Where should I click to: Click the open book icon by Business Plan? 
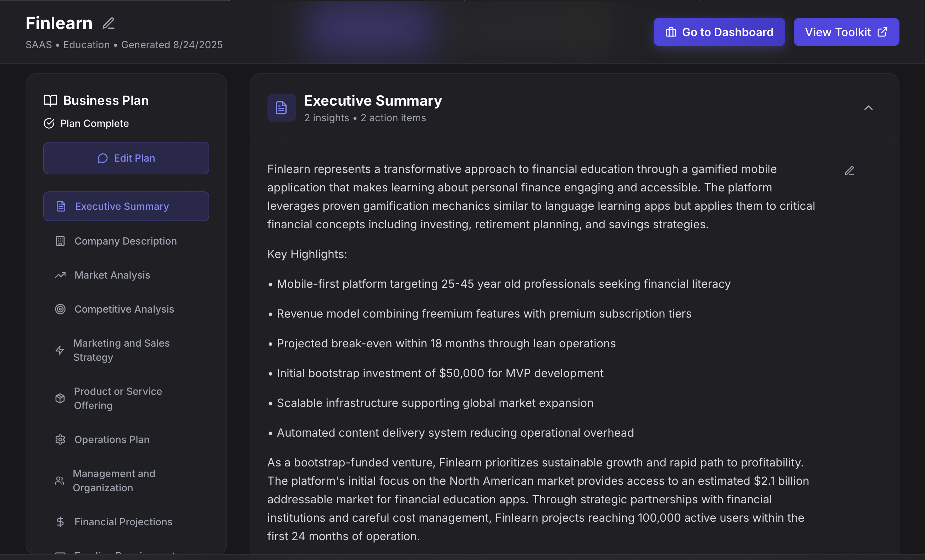[50, 101]
